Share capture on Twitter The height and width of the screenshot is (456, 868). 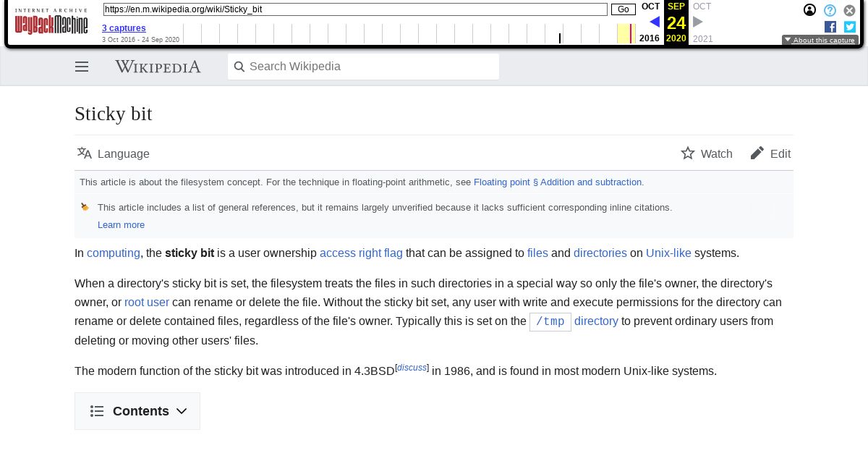pyautogui.click(x=850, y=27)
